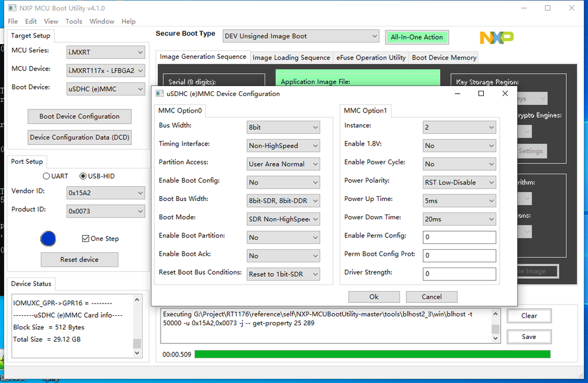The image size is (588, 383).
Task: Clear the log output
Action: [x=529, y=316]
